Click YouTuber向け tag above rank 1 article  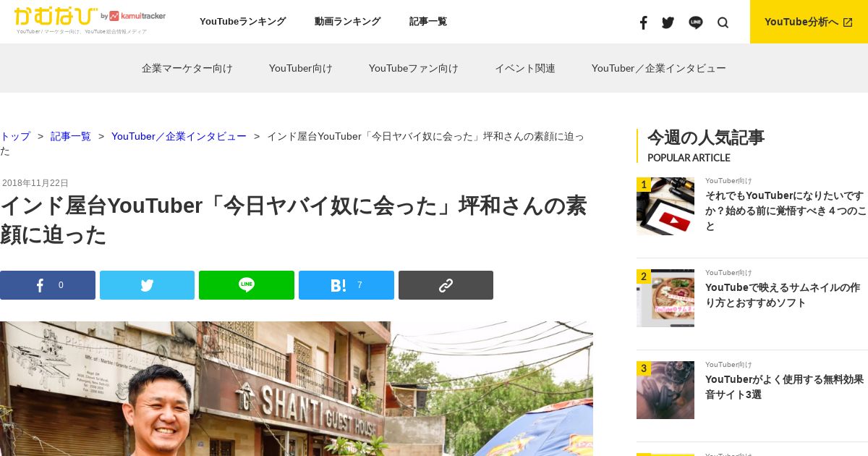click(x=728, y=181)
